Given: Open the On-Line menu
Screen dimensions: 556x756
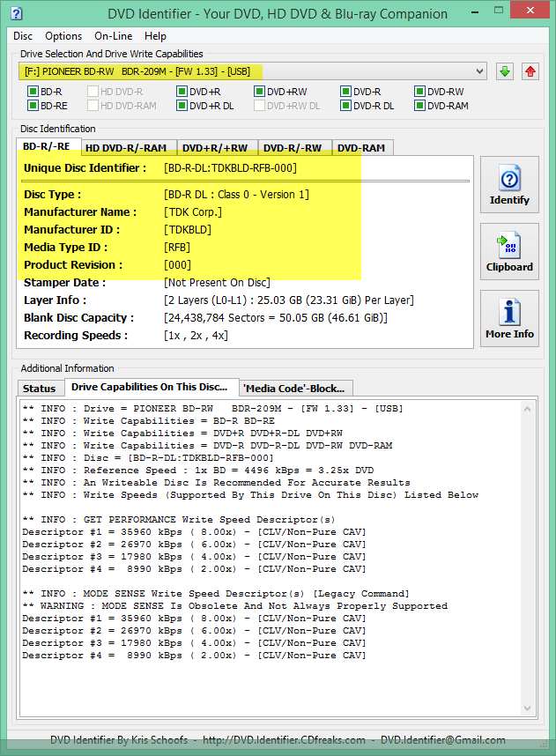Looking at the screenshot, I should [x=114, y=36].
